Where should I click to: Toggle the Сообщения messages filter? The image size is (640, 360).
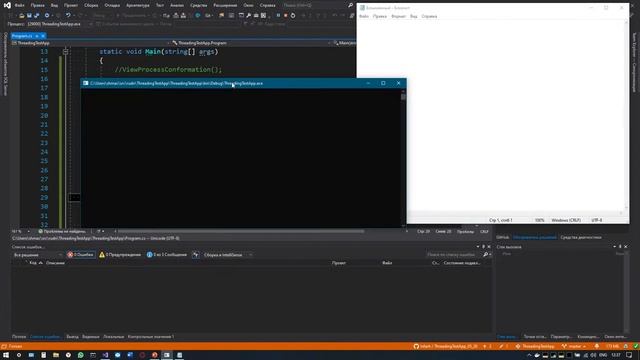[167, 255]
